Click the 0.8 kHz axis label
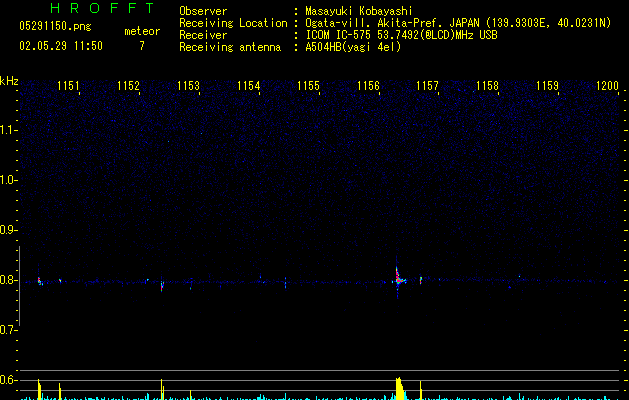Screen dimensions: 629x400 tap(8, 280)
